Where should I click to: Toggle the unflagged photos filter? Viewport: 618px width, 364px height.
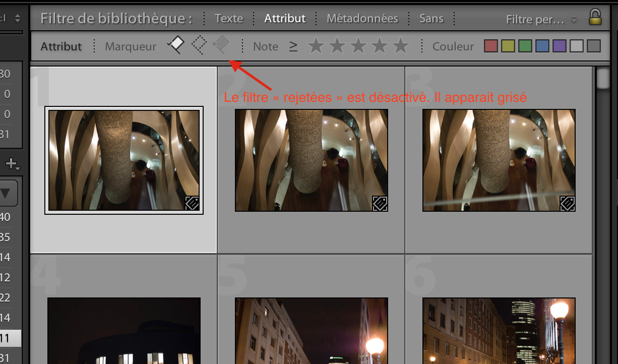click(x=199, y=45)
